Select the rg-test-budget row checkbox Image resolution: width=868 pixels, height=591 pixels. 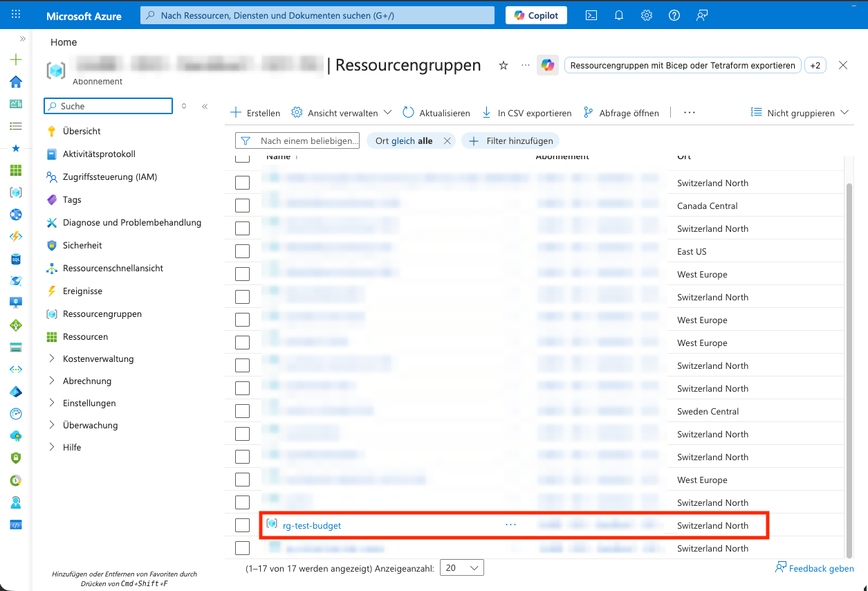242,525
